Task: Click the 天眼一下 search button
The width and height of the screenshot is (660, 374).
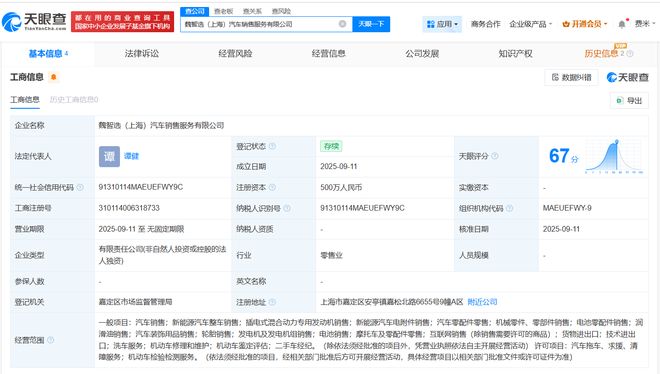Action: pyautogui.click(x=371, y=24)
